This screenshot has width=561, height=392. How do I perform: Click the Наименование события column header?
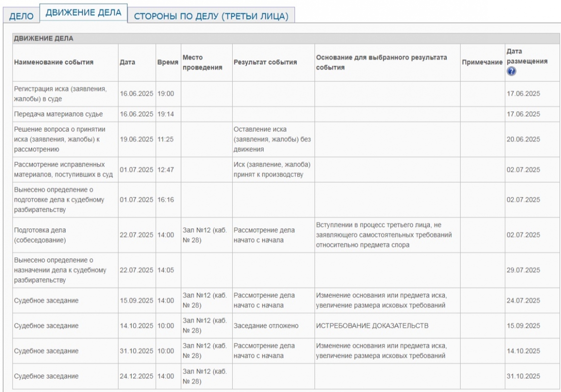pyautogui.click(x=54, y=62)
